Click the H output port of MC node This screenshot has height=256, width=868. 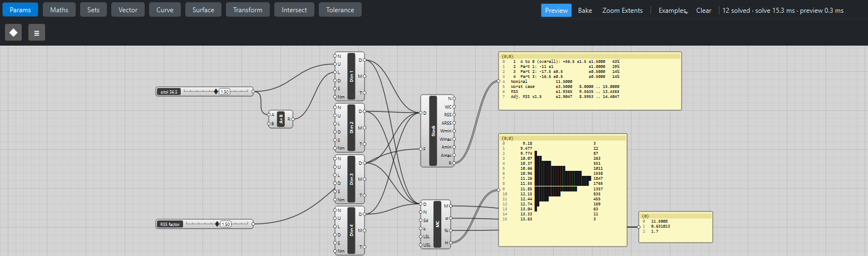coord(452,242)
